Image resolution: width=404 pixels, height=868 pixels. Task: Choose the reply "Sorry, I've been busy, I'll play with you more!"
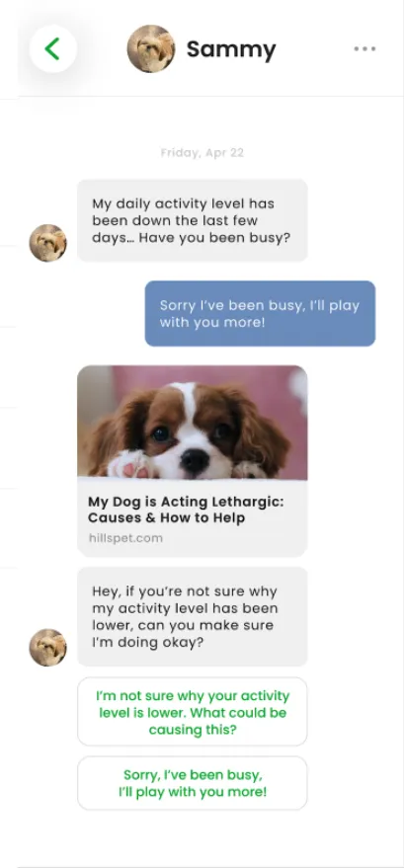tap(192, 783)
